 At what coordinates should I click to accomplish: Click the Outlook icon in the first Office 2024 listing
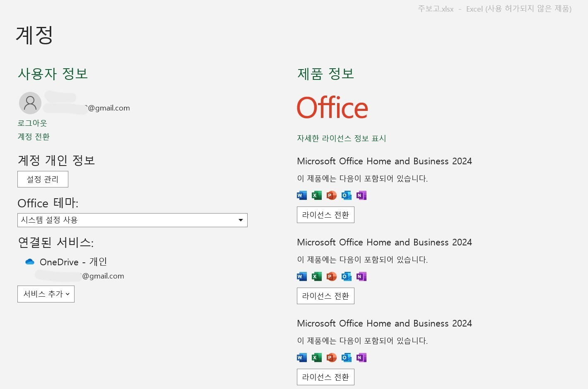coord(347,195)
